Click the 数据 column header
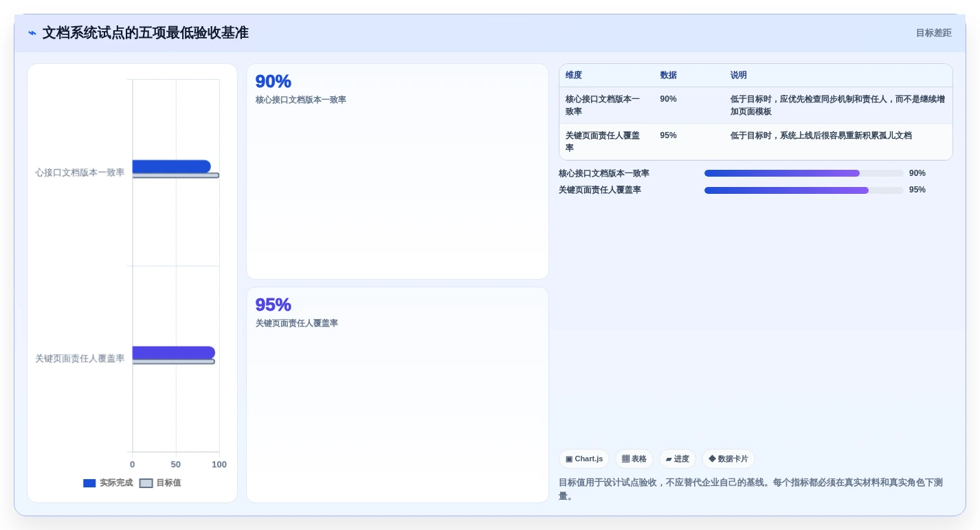Image resolution: width=980 pixels, height=530 pixels. click(x=669, y=76)
